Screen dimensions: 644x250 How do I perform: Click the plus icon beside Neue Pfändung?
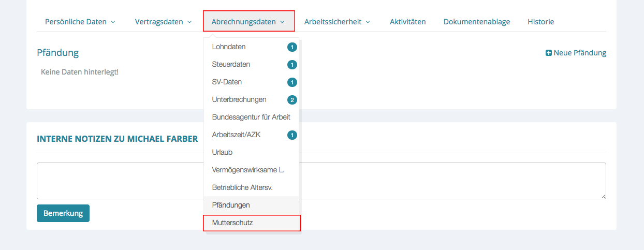tap(549, 53)
